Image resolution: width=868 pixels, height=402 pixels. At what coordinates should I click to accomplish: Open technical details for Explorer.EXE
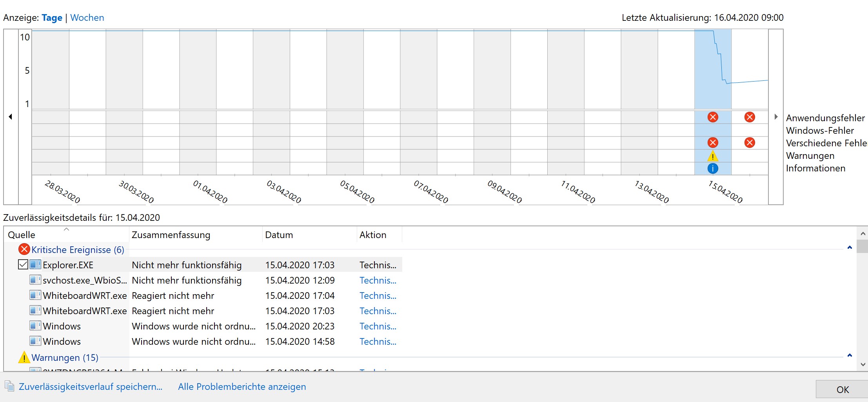[x=378, y=265]
